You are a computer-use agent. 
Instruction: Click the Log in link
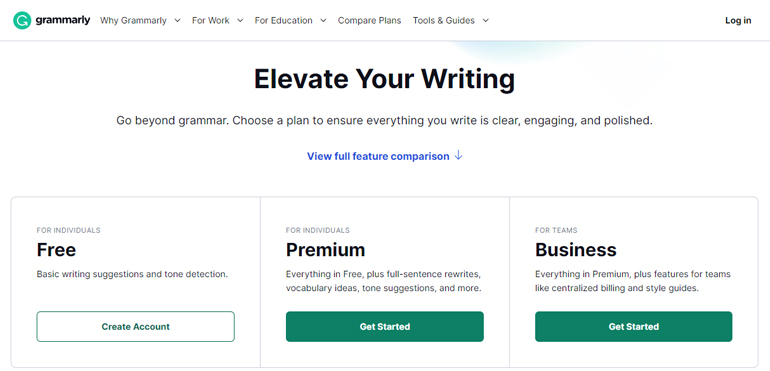[738, 21]
